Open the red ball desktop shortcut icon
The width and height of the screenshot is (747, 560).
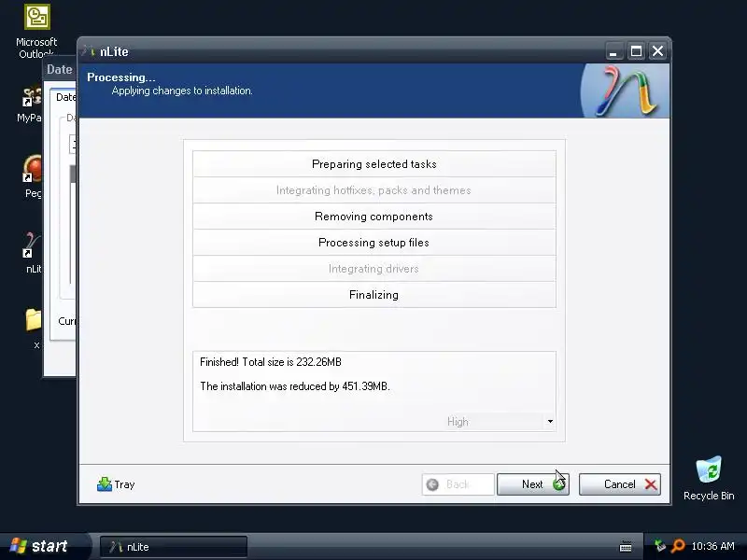pyautogui.click(x=33, y=176)
